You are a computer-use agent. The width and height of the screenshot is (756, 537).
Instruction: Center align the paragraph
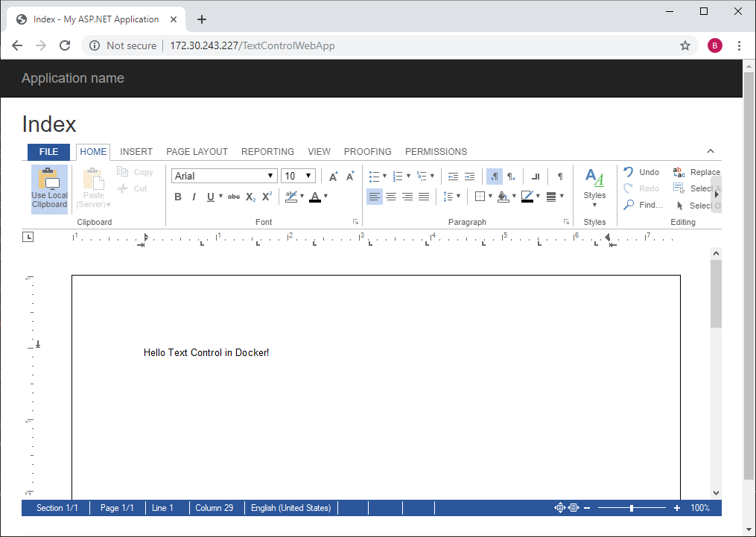pos(391,197)
